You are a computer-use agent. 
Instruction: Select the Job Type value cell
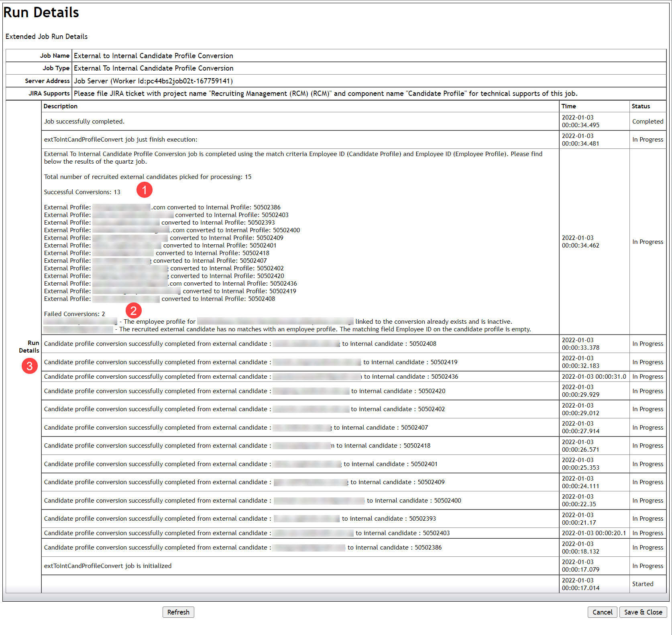tap(369, 68)
